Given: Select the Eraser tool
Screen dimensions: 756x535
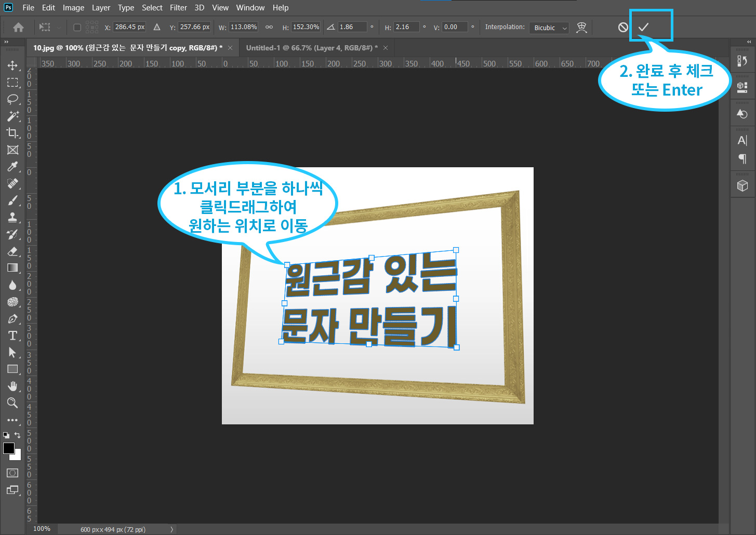Looking at the screenshot, I should [12, 251].
